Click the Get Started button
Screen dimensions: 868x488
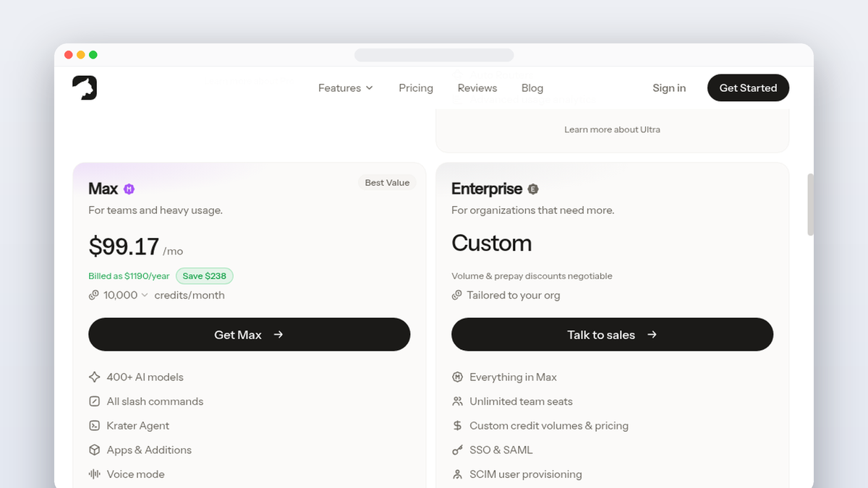click(x=748, y=87)
